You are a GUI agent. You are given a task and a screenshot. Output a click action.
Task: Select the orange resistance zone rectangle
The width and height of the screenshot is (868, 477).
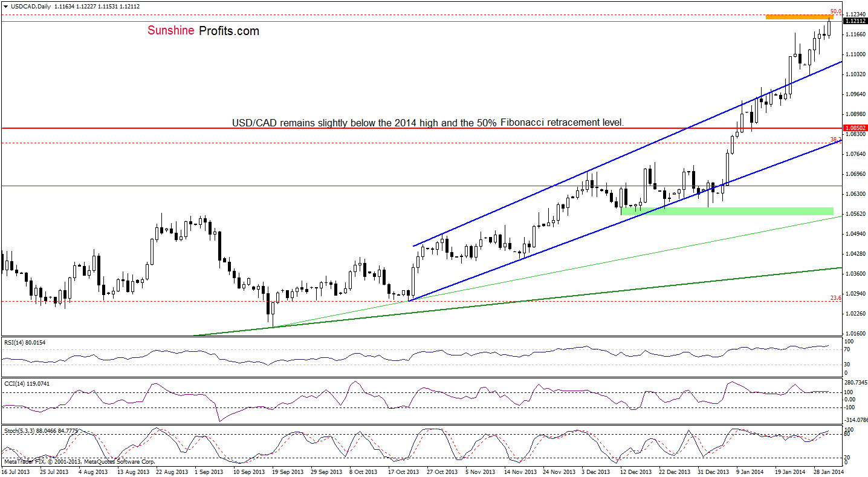coord(800,16)
